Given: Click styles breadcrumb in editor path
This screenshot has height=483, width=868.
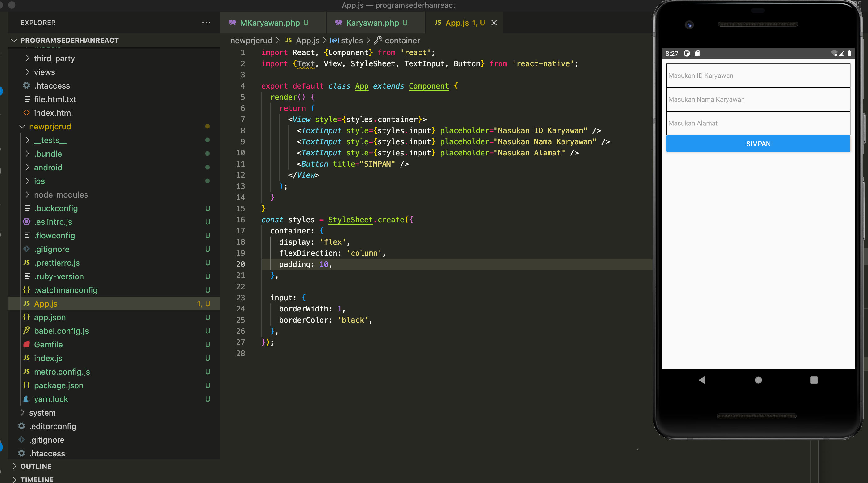Looking at the screenshot, I should [x=352, y=41].
